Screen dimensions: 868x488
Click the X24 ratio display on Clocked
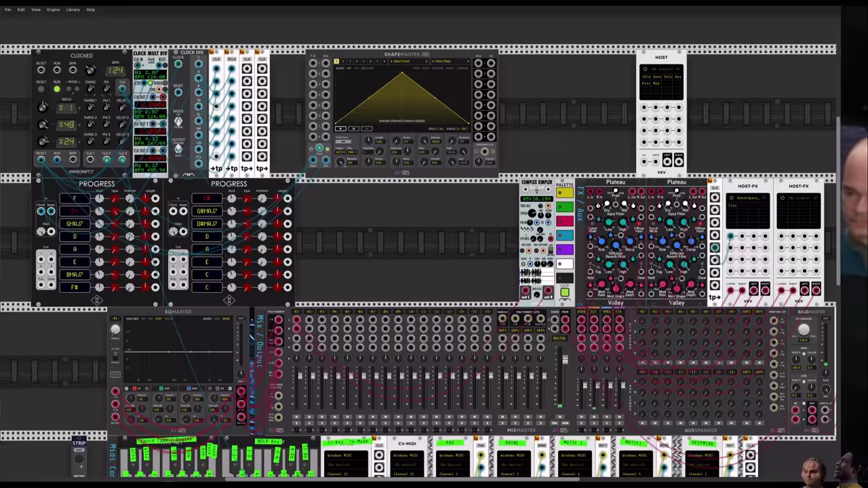point(66,142)
